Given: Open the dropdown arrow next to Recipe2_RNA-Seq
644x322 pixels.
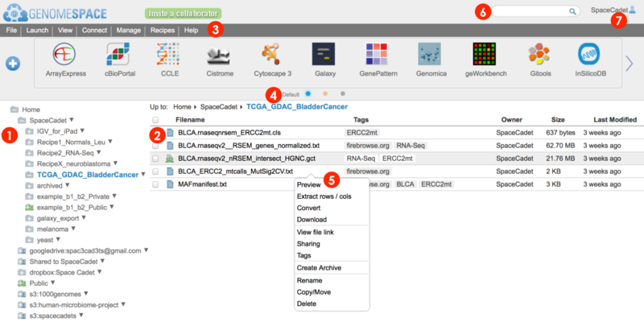Looking at the screenshot, I should click(x=98, y=152).
